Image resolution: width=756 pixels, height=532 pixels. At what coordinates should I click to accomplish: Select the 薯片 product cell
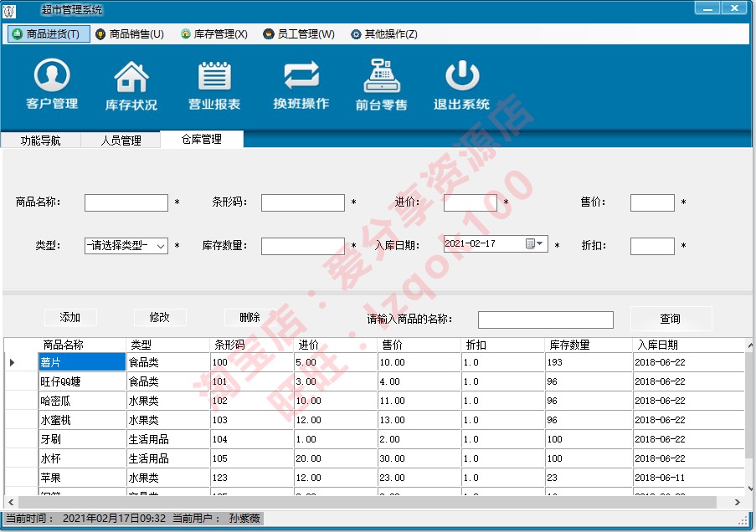click(82, 362)
